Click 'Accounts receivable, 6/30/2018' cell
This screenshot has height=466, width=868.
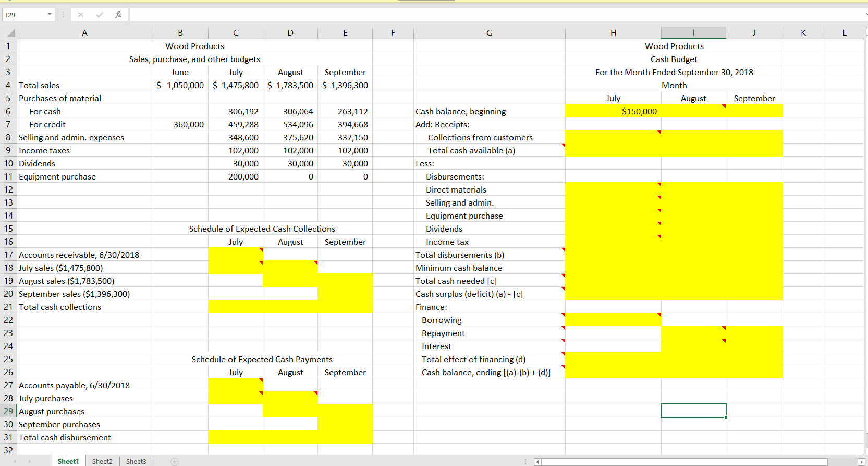click(84, 255)
